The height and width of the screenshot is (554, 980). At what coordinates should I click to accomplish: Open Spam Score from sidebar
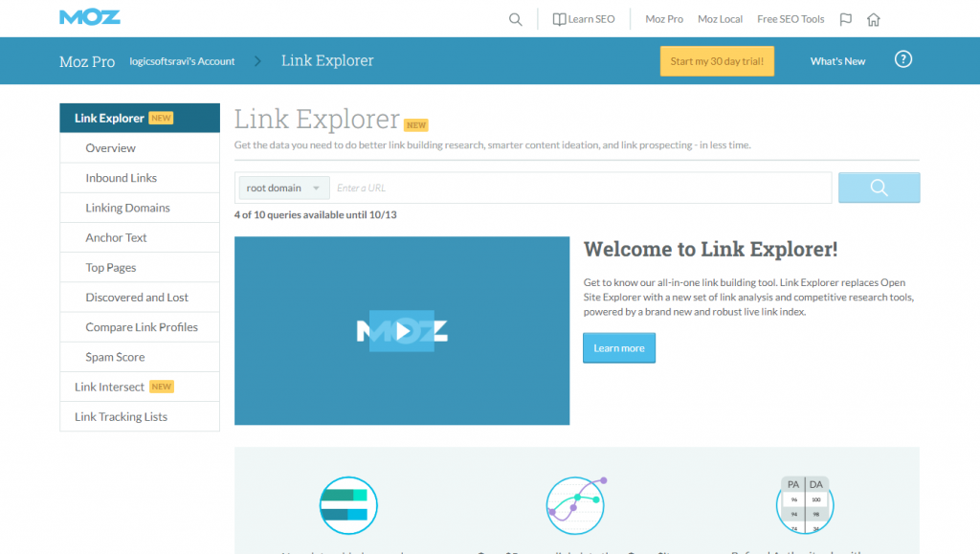(115, 357)
